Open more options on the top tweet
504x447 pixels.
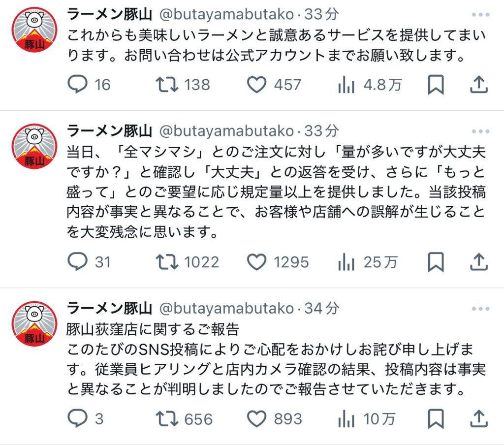[480, 15]
